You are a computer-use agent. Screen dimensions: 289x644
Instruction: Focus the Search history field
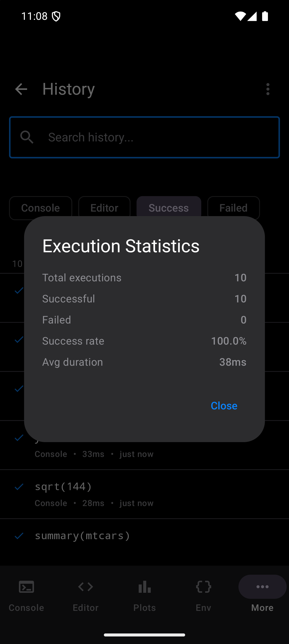coord(160,137)
